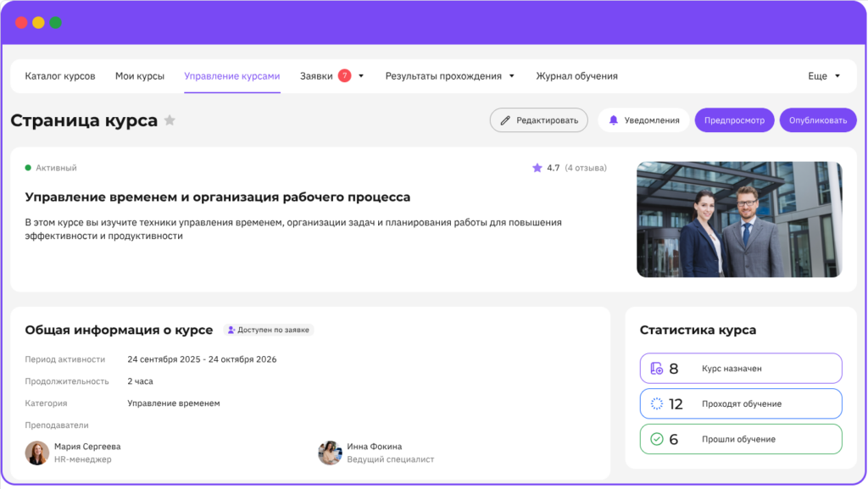
Task: Click the green Активный status dot
Action: (x=28, y=168)
